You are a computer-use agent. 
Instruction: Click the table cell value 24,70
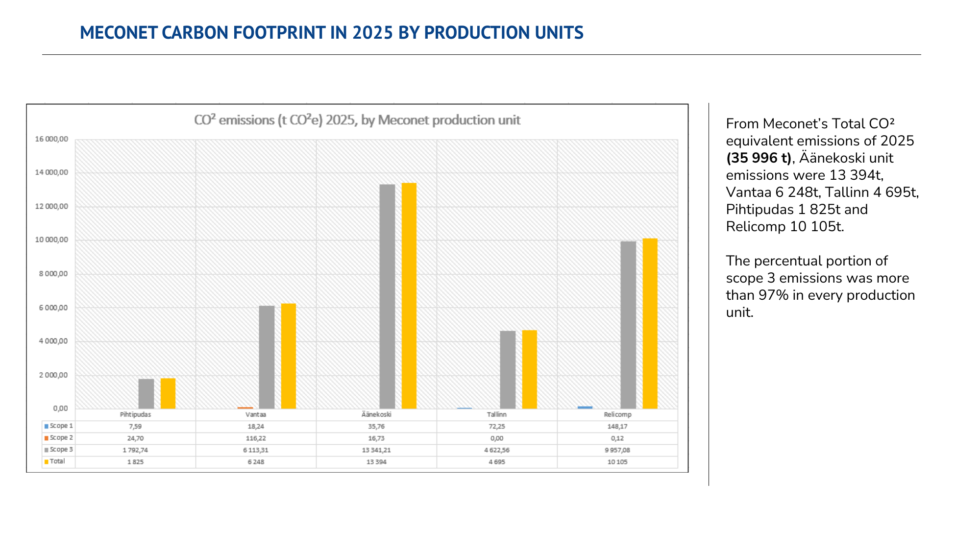point(135,438)
